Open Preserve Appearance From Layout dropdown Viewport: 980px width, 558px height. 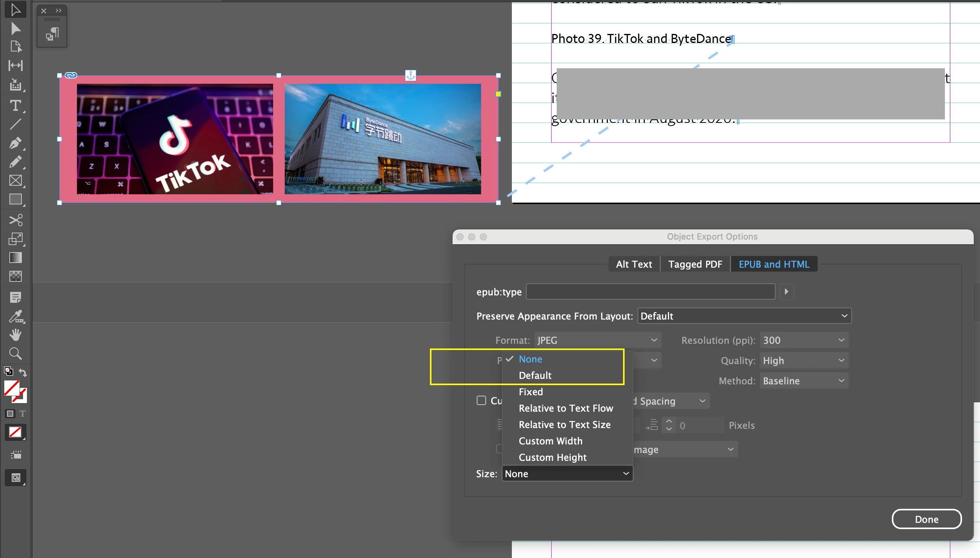(744, 316)
